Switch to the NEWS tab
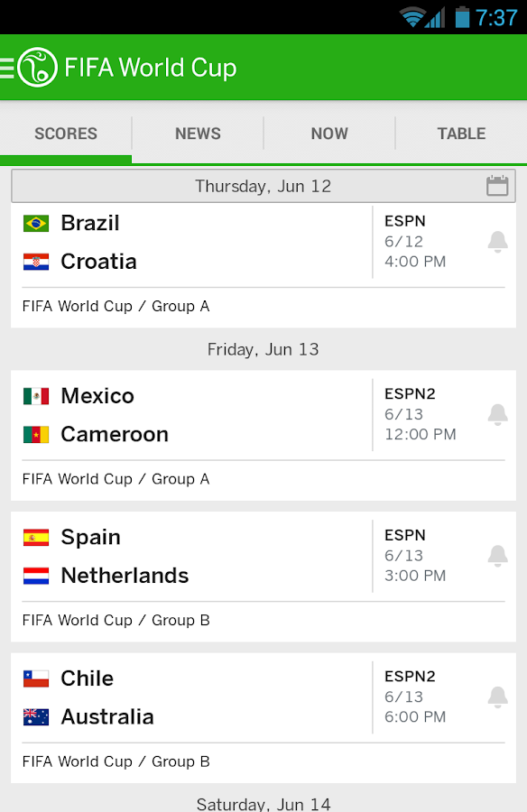The image size is (527, 812). [198, 134]
